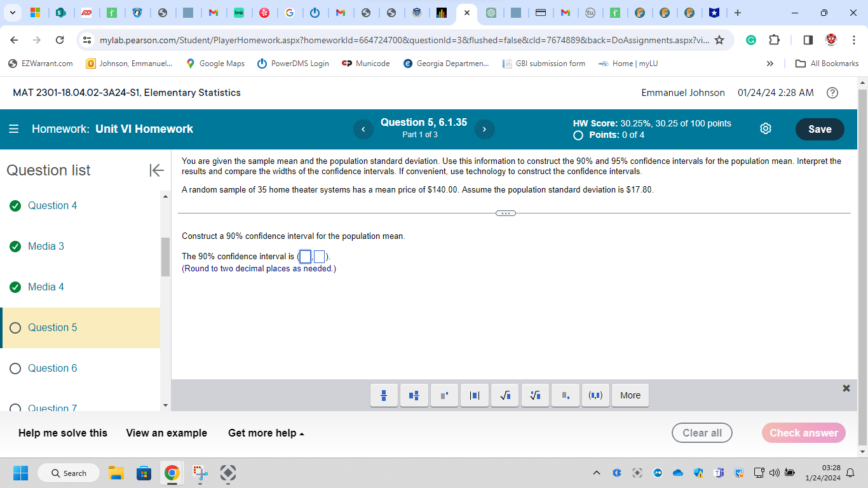Click the unfilled Points circle indicator

coord(578,135)
